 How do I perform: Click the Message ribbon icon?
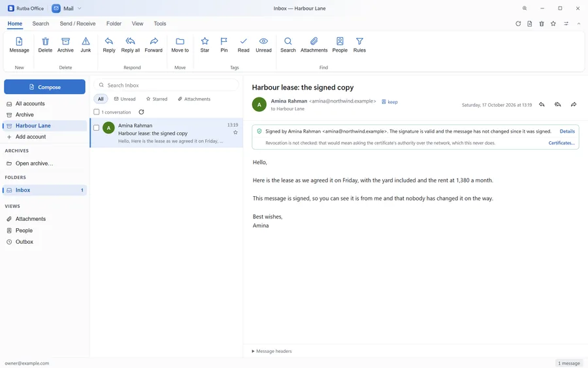19,45
